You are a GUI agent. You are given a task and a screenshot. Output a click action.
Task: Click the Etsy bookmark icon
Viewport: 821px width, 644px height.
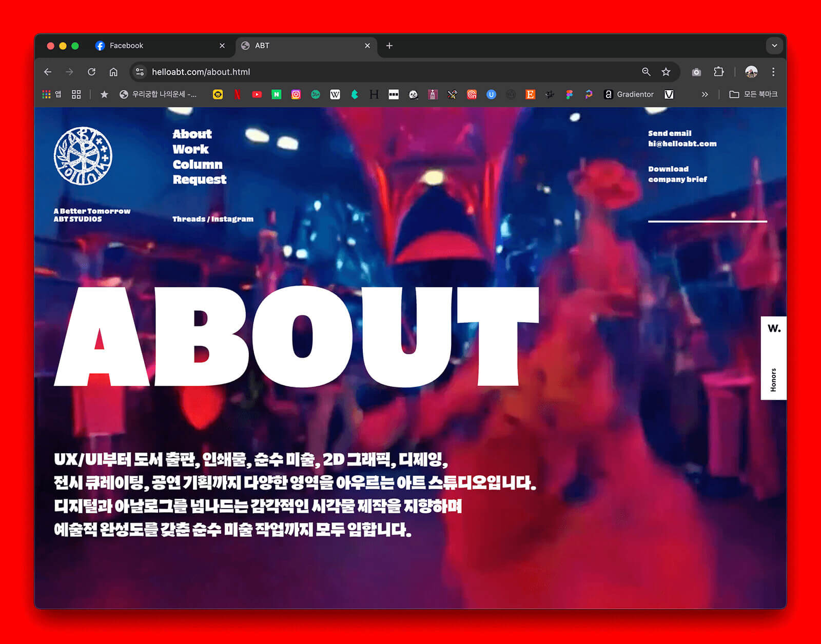(x=530, y=94)
